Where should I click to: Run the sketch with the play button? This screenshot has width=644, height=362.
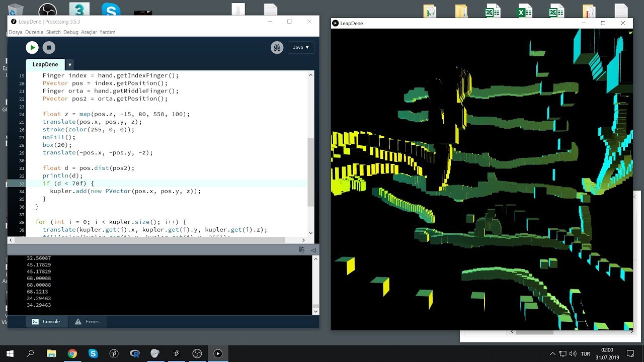pos(32,48)
